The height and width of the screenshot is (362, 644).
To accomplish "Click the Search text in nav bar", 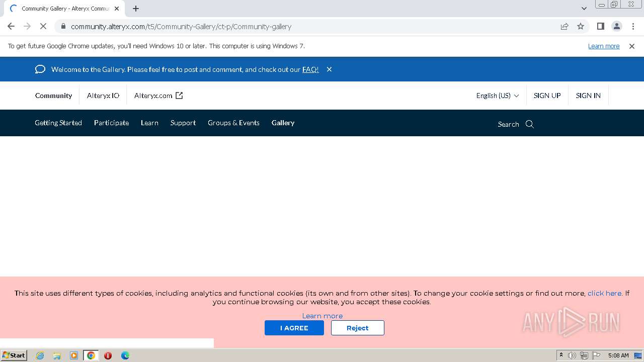I will pyautogui.click(x=508, y=124).
